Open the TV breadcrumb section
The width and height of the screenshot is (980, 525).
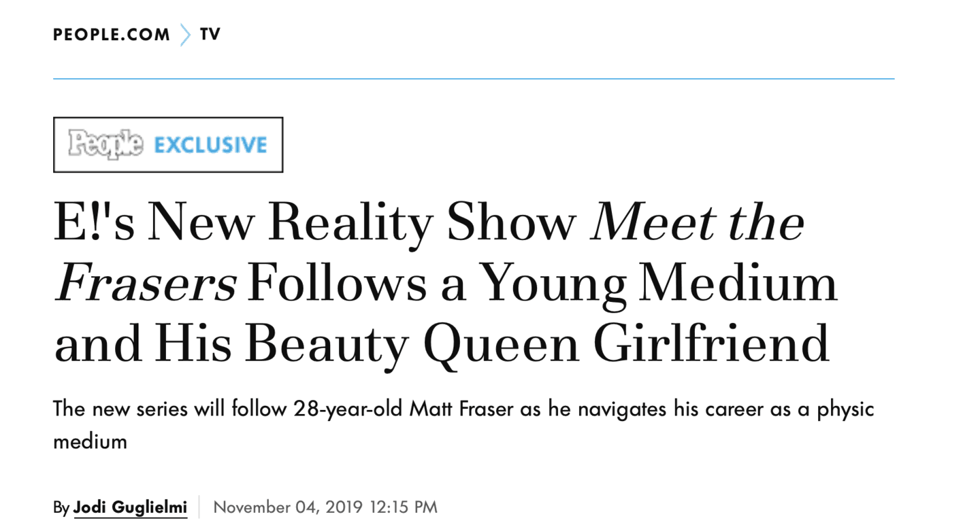[x=210, y=35]
